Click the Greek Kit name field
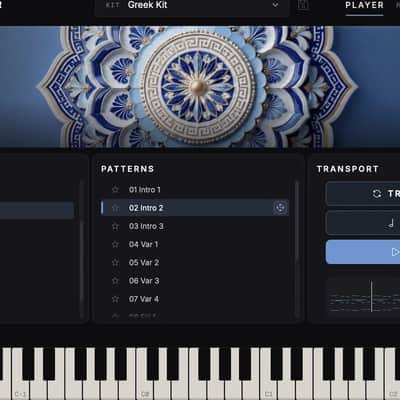Image resolution: width=400 pixels, height=400 pixels. pyautogui.click(x=192, y=6)
